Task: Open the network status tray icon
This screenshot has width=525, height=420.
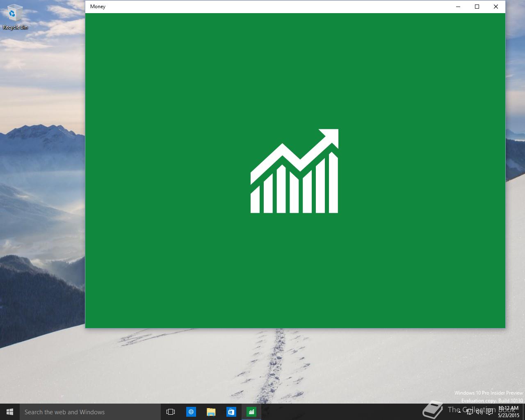Action: pyautogui.click(x=470, y=412)
